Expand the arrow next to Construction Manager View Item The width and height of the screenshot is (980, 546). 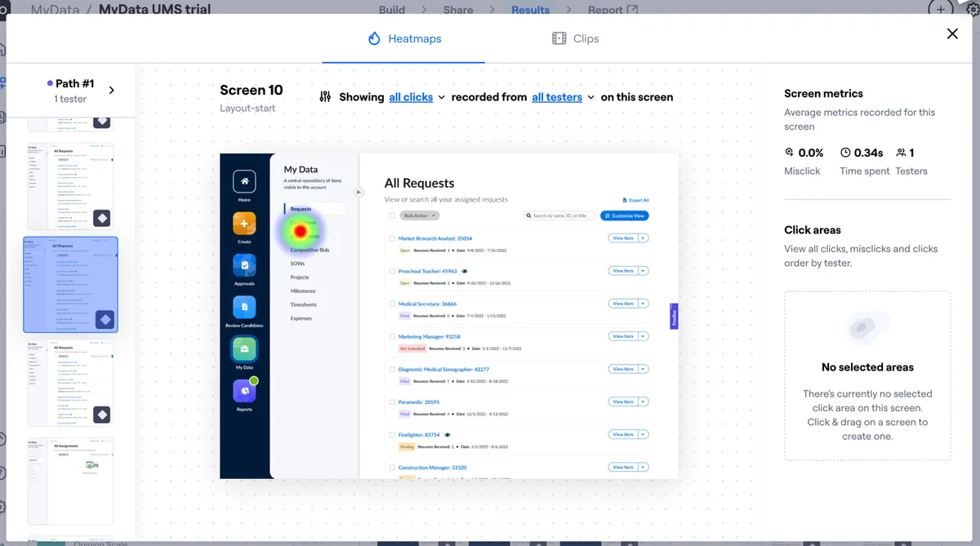click(644, 468)
